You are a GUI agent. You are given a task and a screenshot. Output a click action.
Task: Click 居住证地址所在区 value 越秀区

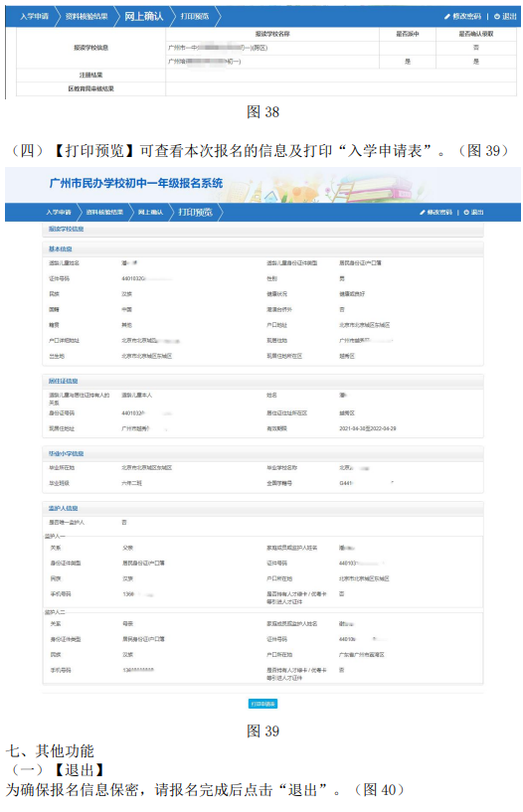pyautogui.click(x=347, y=413)
